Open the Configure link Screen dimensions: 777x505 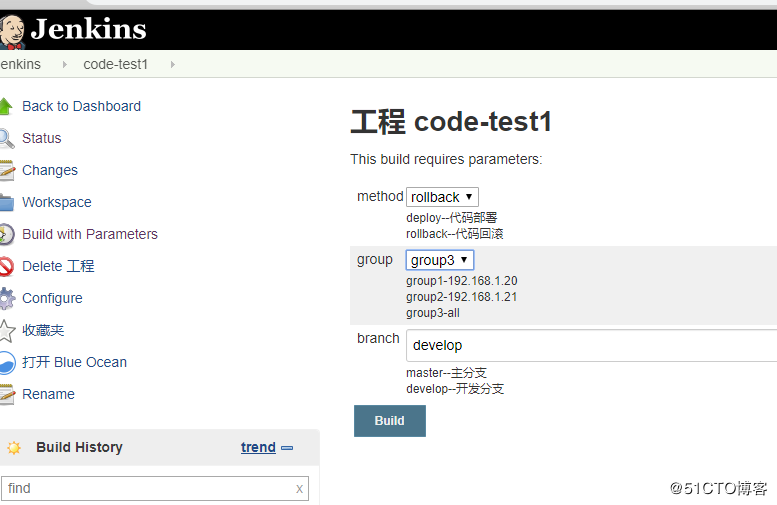tap(52, 298)
